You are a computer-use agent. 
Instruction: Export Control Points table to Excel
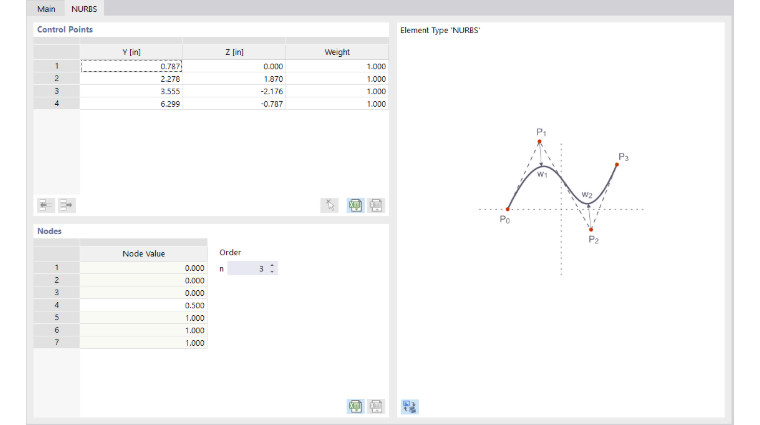pyautogui.click(x=355, y=205)
